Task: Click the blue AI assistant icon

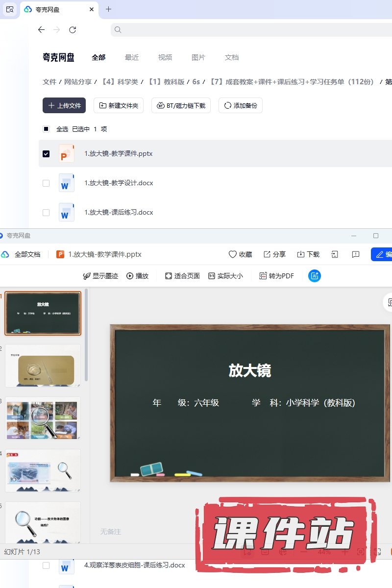Action: pos(314,276)
